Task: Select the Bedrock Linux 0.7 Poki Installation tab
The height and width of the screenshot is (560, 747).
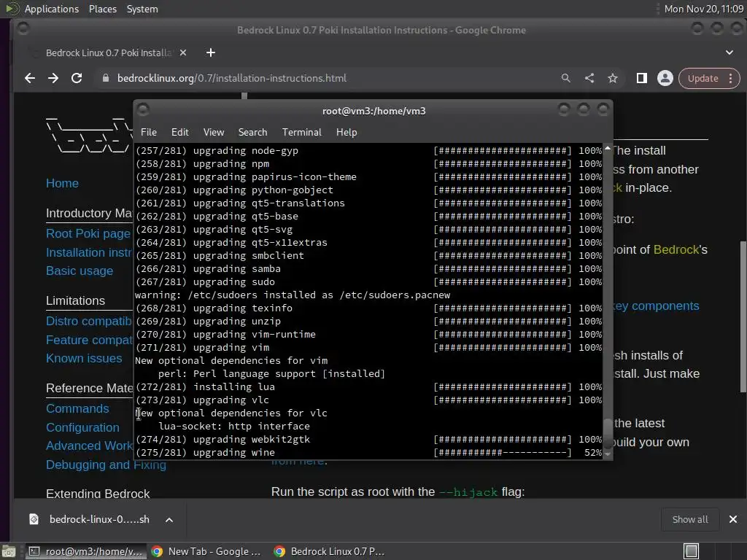Action: pos(108,52)
